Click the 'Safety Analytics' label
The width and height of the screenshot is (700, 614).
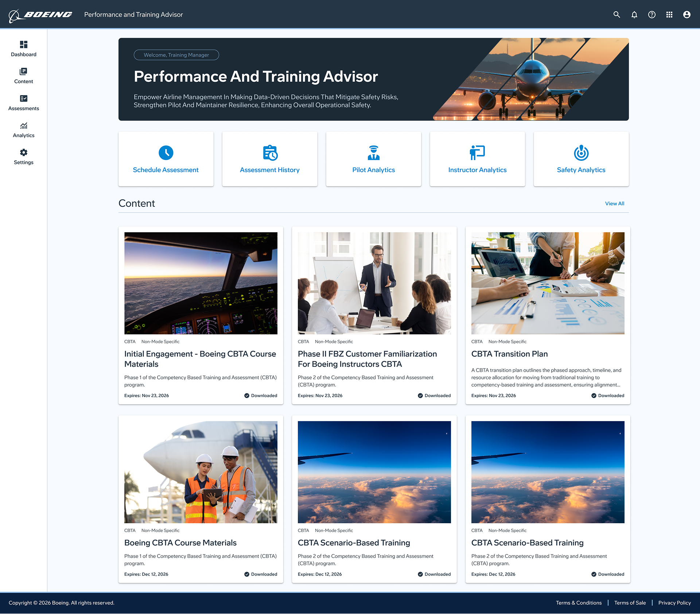(x=581, y=170)
